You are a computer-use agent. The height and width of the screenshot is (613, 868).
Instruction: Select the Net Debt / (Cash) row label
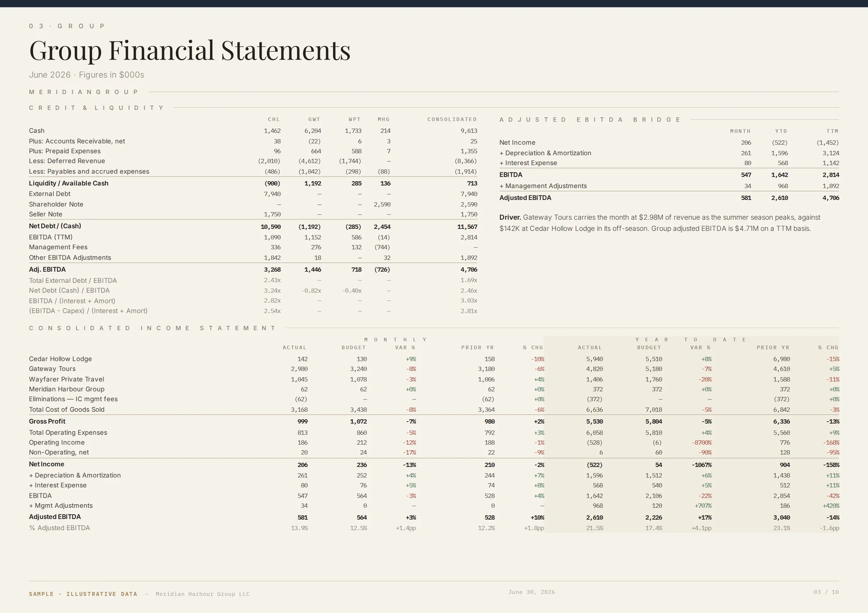[x=55, y=226]
